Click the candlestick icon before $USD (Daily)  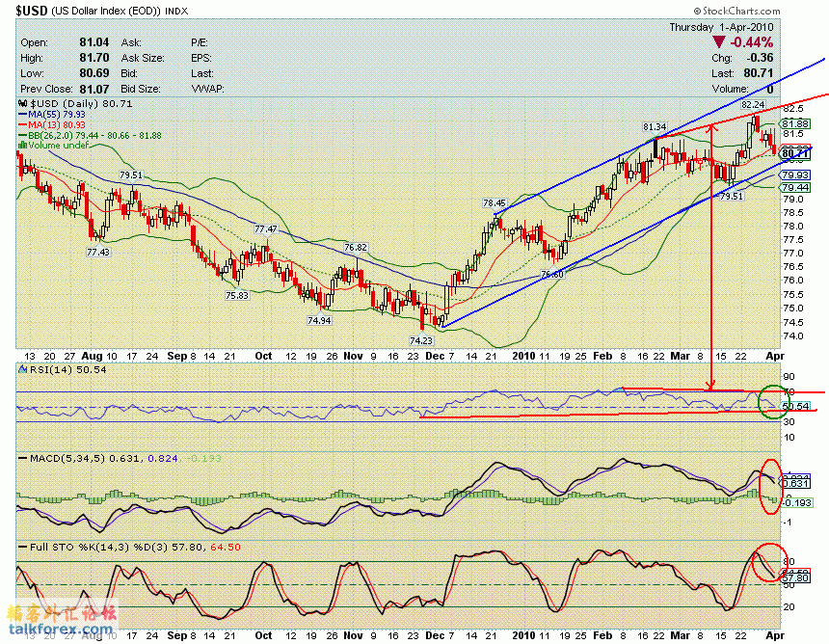point(23,103)
